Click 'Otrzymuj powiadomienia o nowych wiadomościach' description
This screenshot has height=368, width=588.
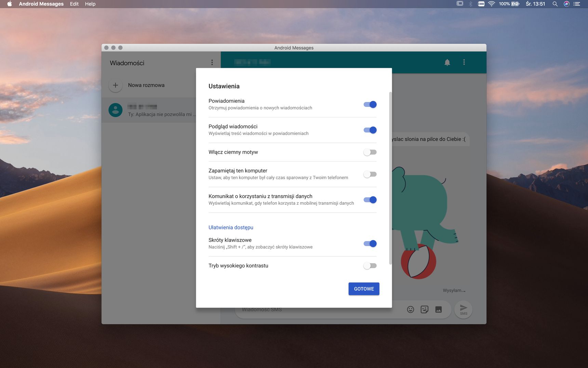pos(260,108)
